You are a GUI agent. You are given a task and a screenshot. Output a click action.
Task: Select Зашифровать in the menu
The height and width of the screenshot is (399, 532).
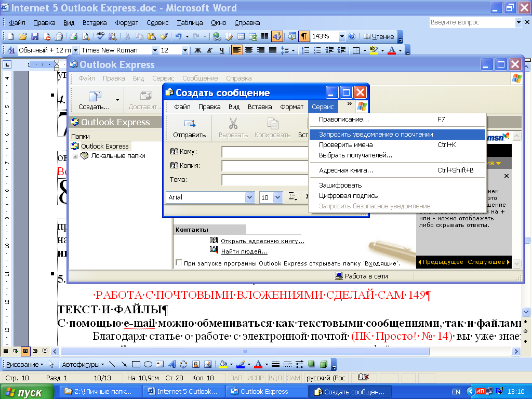(397, 185)
